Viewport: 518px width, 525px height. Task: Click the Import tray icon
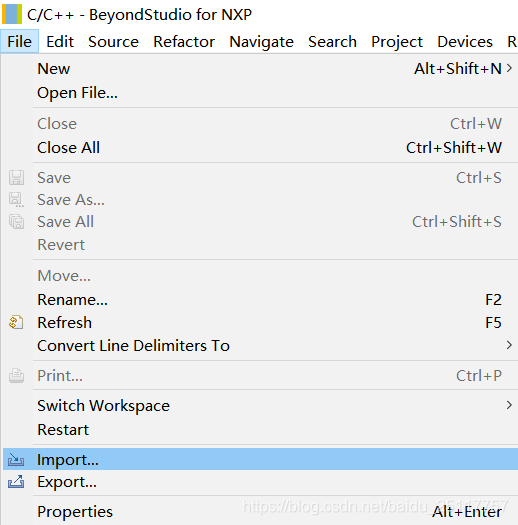pos(16,459)
